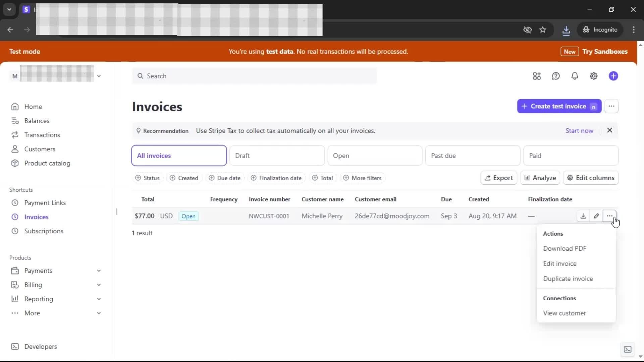Click the Create test invoice button
Viewport: 644px width, 362px height.
pyautogui.click(x=559, y=106)
